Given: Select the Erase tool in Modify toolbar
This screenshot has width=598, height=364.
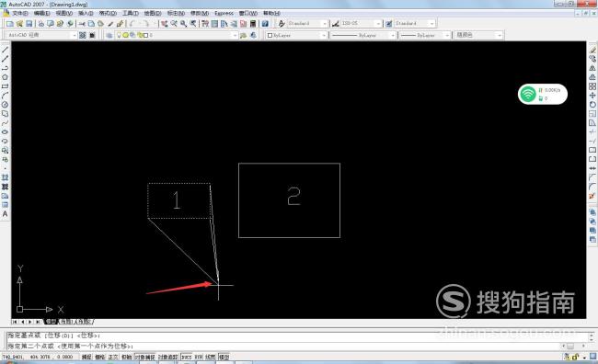Looking at the screenshot, I should tap(592, 50).
